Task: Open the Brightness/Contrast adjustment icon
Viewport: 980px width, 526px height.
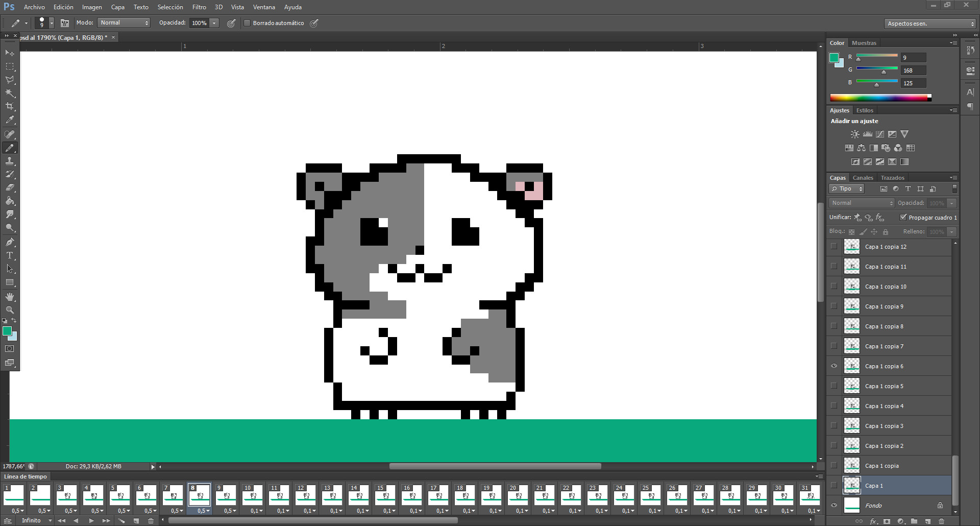Action: 854,134
